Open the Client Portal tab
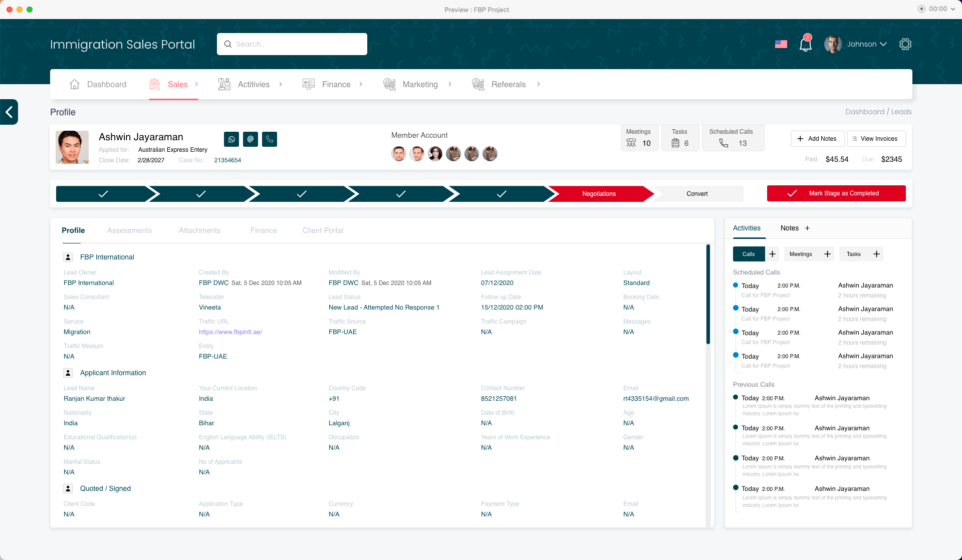Screen dimensions: 962x560 point(323,230)
